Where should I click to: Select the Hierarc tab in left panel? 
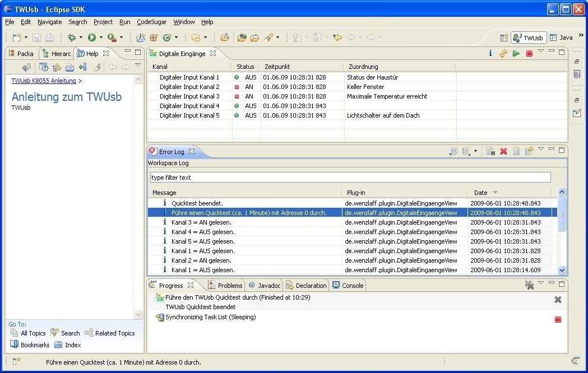click(57, 54)
